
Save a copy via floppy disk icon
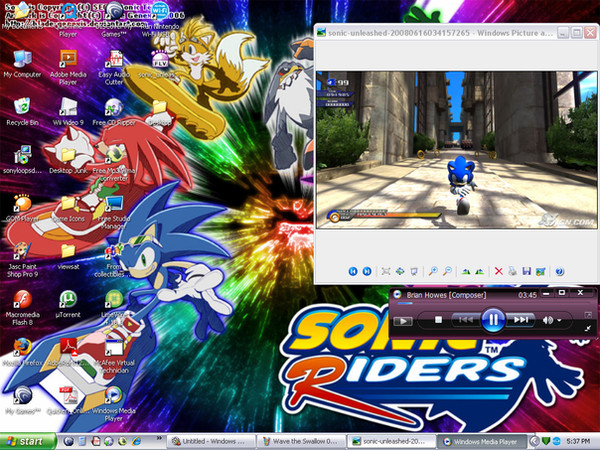(527, 271)
